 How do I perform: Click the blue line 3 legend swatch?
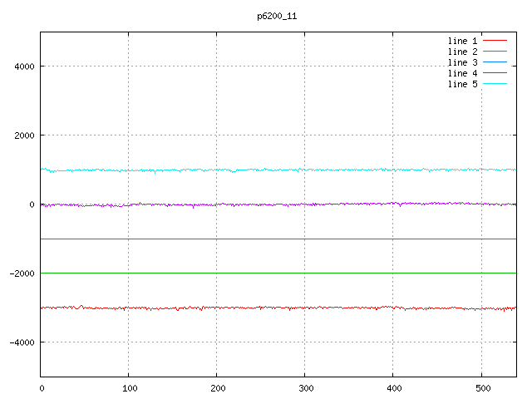pos(495,62)
